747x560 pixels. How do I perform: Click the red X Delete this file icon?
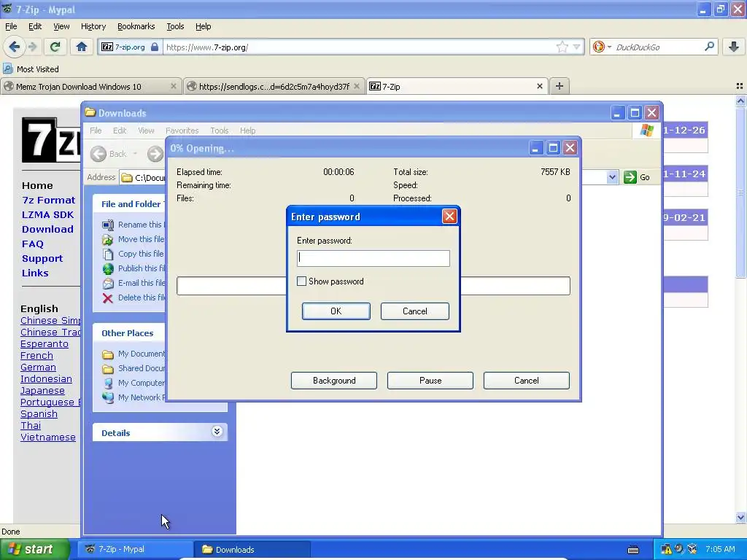tap(108, 298)
